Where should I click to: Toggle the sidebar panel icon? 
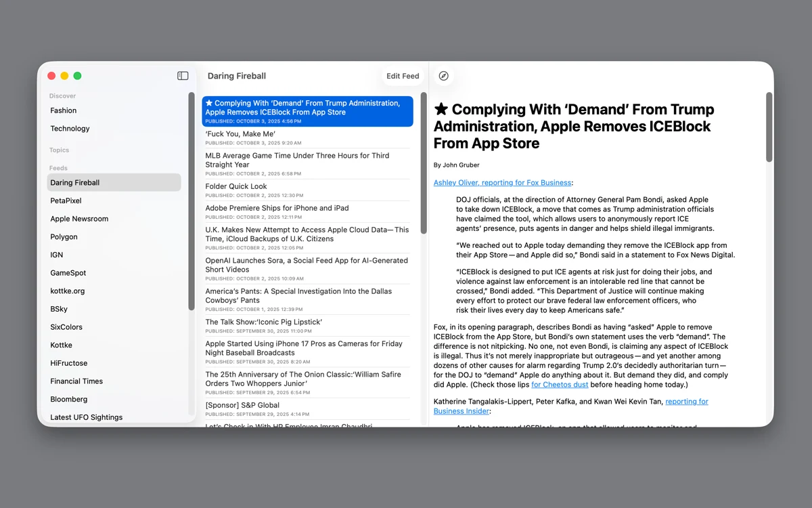pyautogui.click(x=183, y=76)
